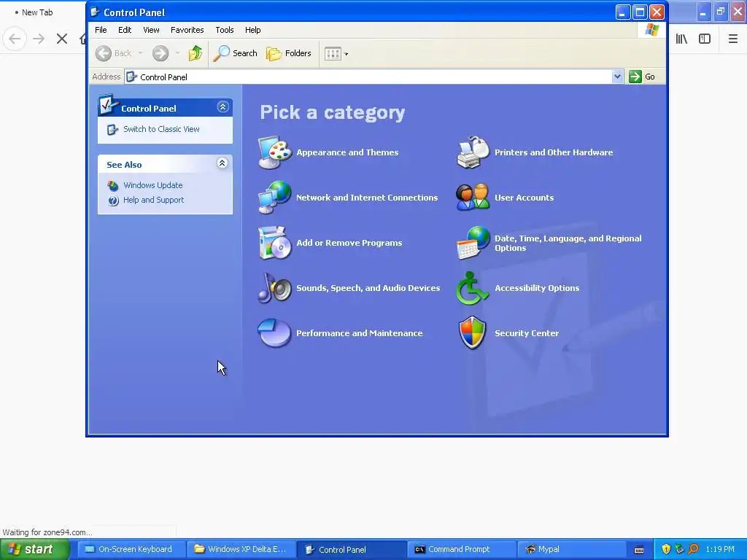Image resolution: width=747 pixels, height=560 pixels.
Task: Click browser library icon in background window
Action: 681,39
